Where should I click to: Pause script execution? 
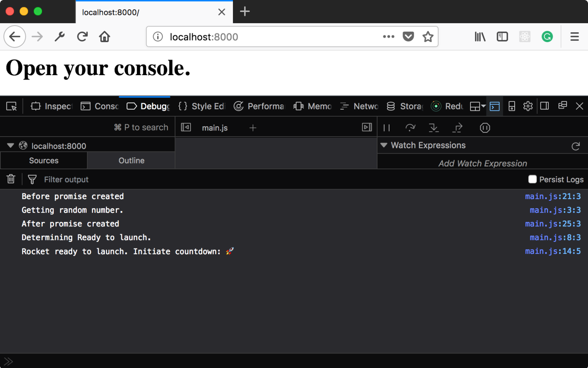[x=387, y=128]
